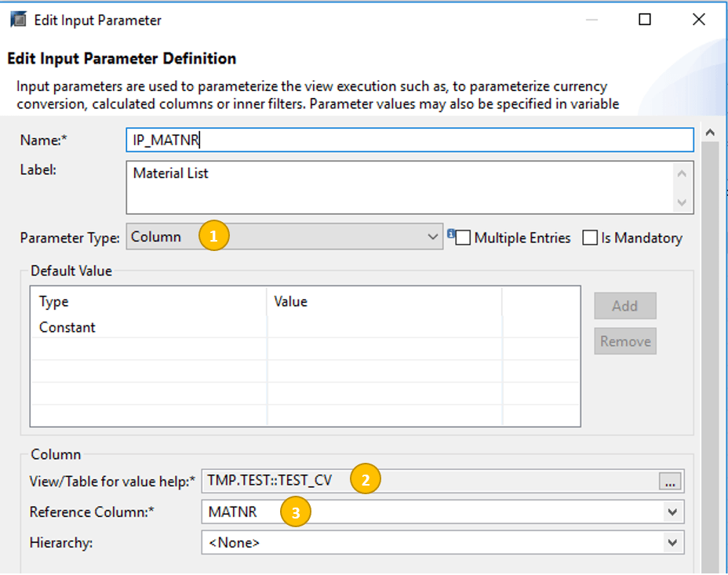The height and width of the screenshot is (575, 728).
Task: Close the Edit Input Parameter dialog
Action: tap(698, 20)
